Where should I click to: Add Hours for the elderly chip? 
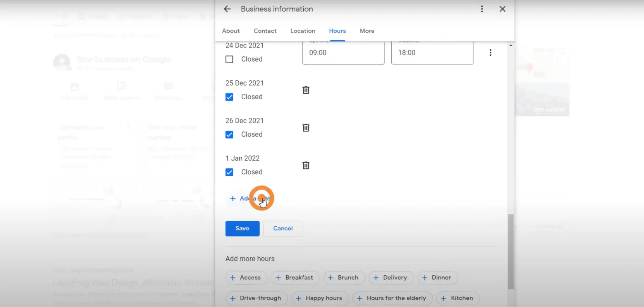392,298
